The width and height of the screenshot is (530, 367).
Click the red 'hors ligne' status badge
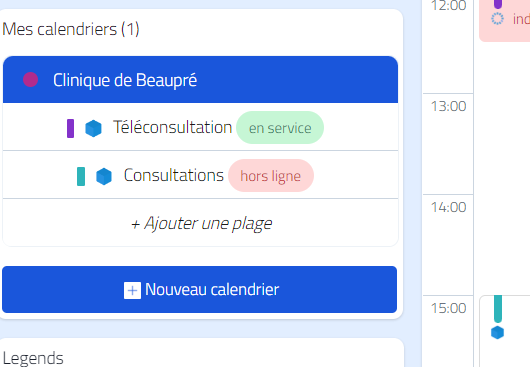click(x=271, y=176)
